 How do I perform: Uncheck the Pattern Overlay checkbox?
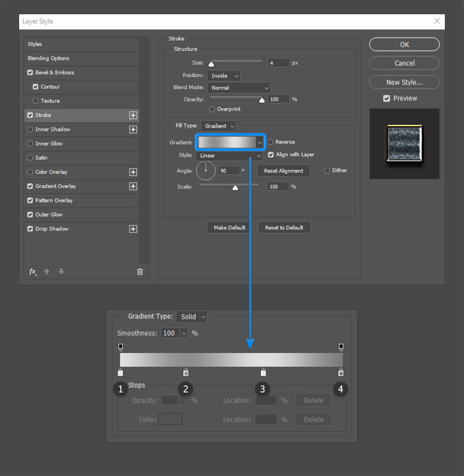pyautogui.click(x=30, y=201)
